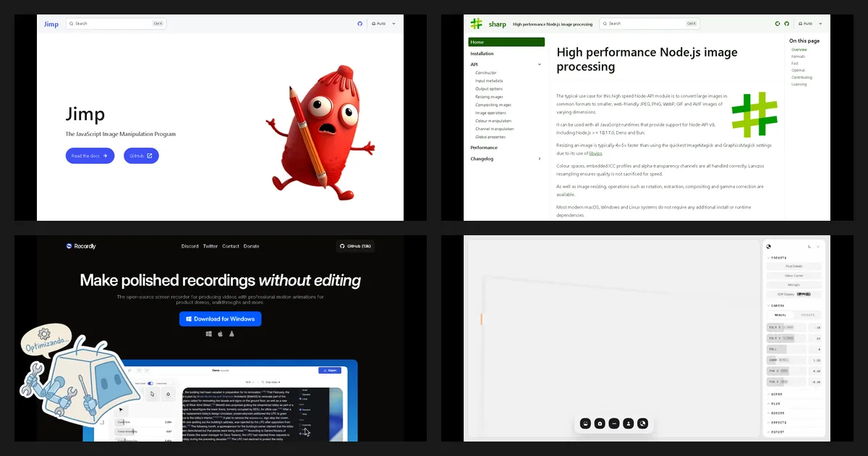Click the Recordly logo icon
Viewport: 868px width, 456px height.
69,246
